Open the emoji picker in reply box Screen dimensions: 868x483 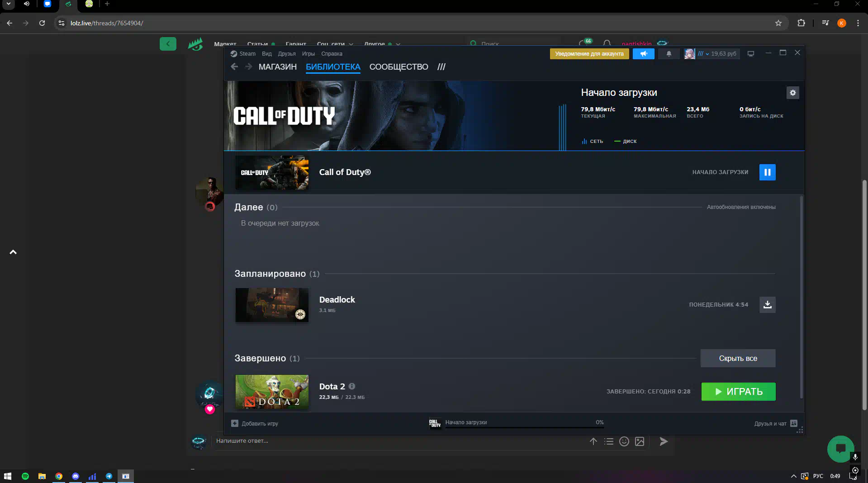coord(624,441)
